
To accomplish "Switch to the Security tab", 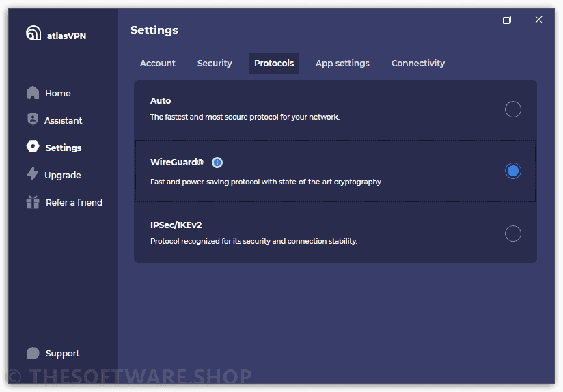I will [x=215, y=64].
